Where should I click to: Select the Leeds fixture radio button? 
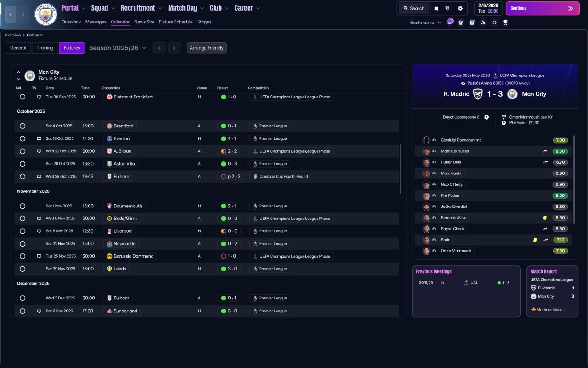click(23, 269)
